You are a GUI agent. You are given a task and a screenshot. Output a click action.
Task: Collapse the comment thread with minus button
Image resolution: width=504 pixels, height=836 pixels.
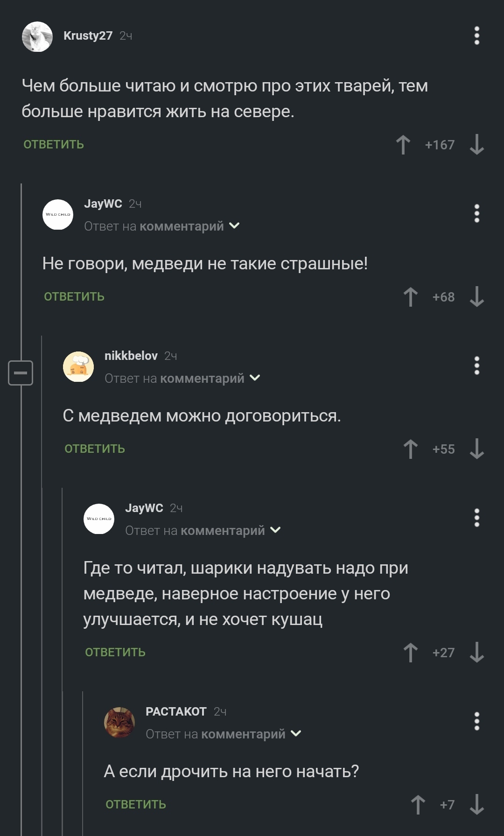pos(21,373)
